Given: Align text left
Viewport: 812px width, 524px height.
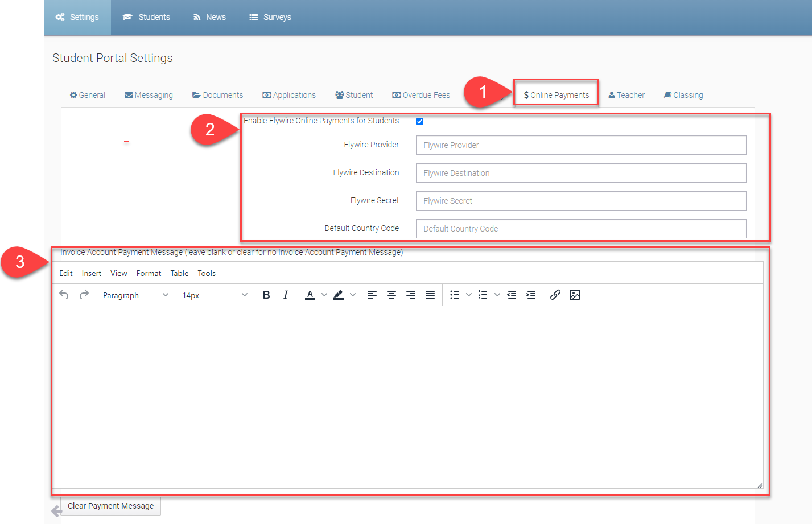Looking at the screenshot, I should (372, 295).
